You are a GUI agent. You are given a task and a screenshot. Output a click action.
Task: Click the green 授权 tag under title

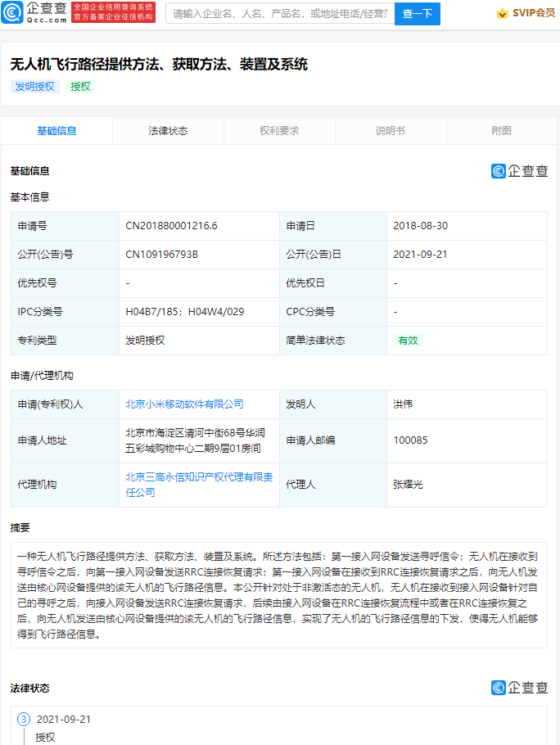point(80,87)
